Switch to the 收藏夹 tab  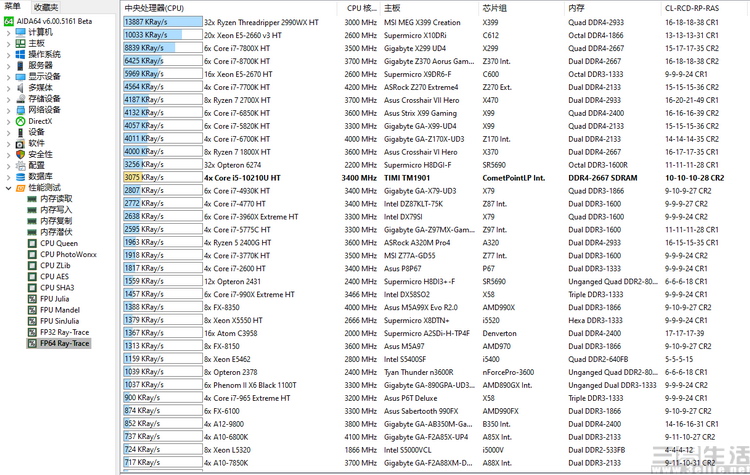coord(46,7)
